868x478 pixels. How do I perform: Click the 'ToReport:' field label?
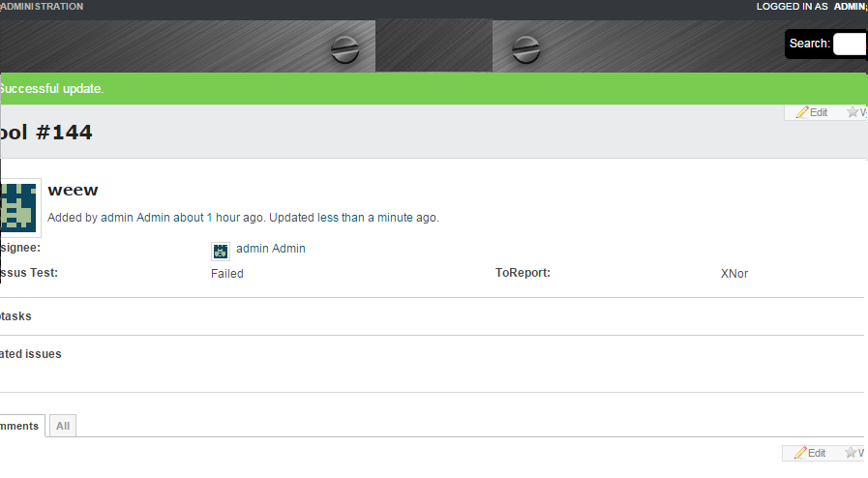point(523,273)
